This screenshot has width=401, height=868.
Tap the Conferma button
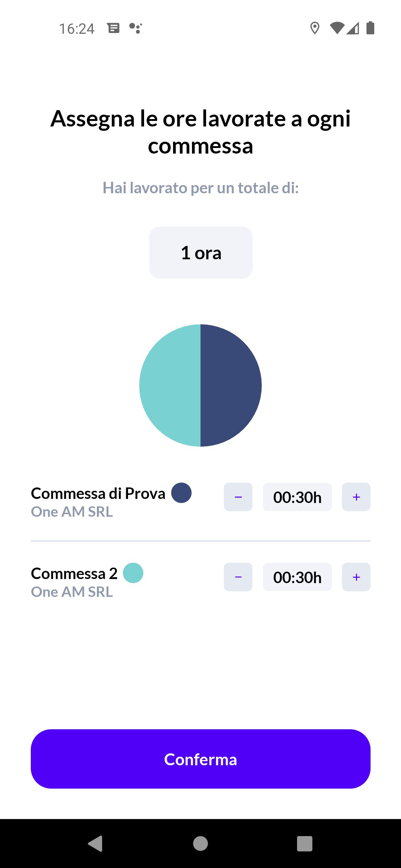coord(200,759)
